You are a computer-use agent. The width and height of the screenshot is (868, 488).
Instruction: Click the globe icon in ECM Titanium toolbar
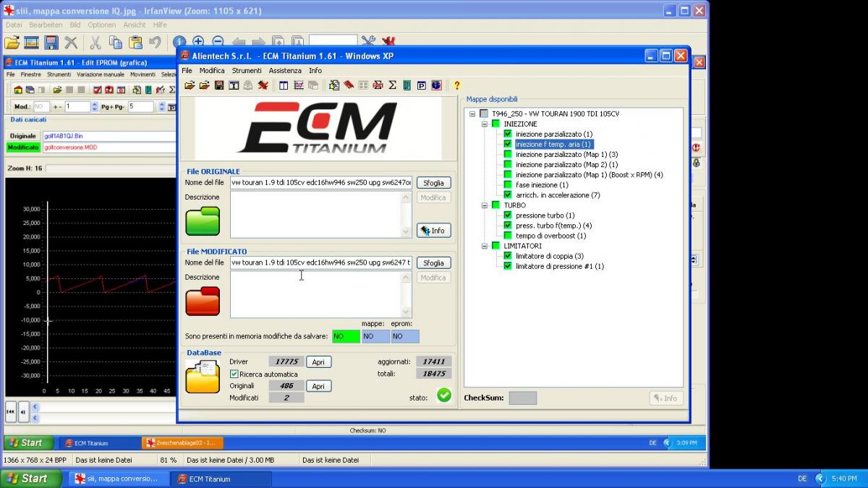(x=436, y=85)
